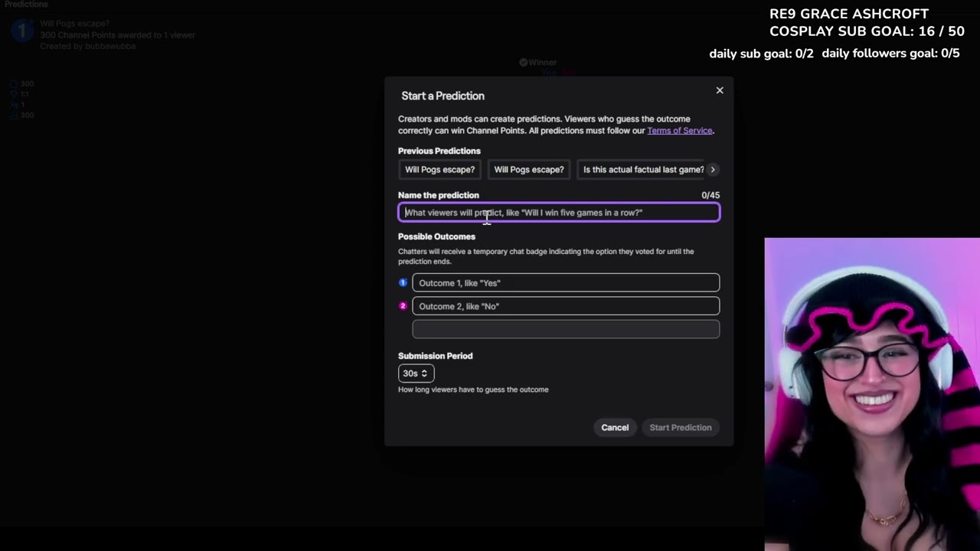This screenshot has width=980, height=551.
Task: Focus the Name the prediction field
Action: click(x=559, y=213)
